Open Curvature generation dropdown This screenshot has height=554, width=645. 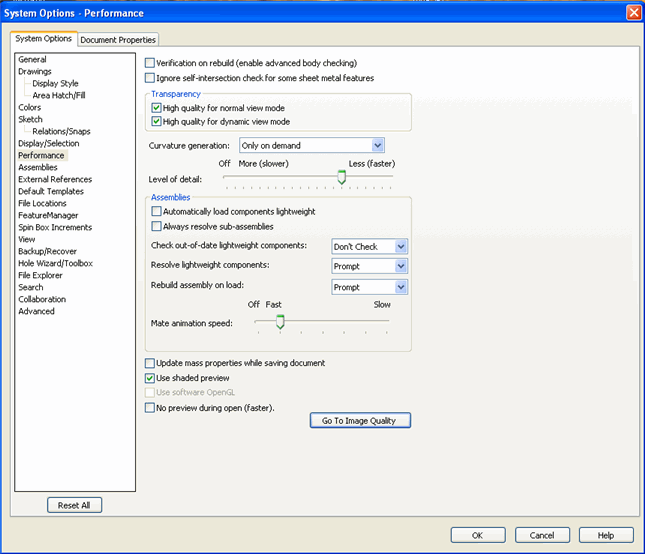coord(312,146)
